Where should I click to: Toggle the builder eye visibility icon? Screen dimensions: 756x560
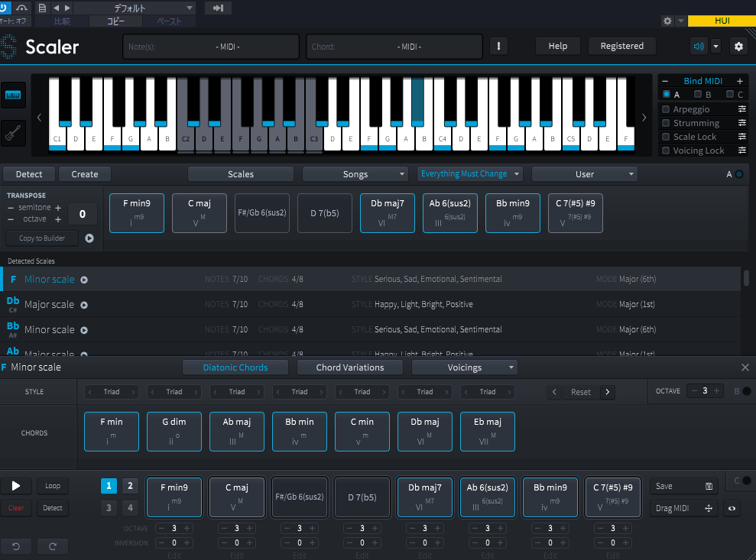pos(732,509)
